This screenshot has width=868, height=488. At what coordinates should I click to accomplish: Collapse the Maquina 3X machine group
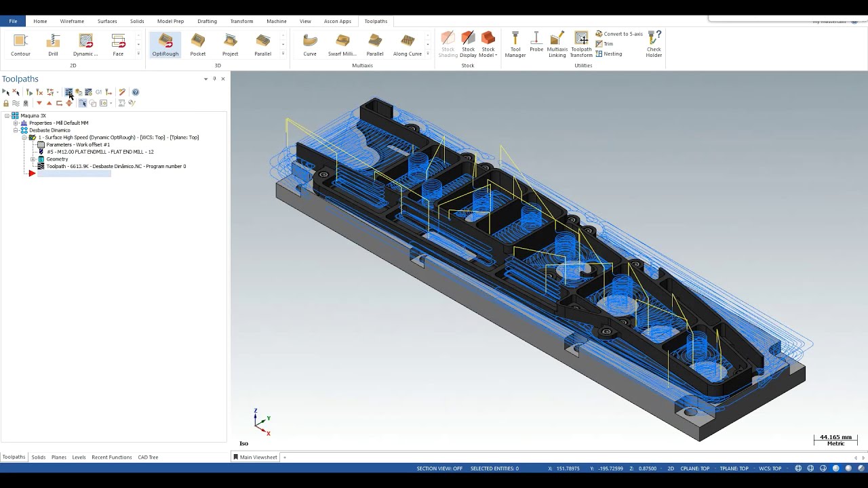[7, 116]
